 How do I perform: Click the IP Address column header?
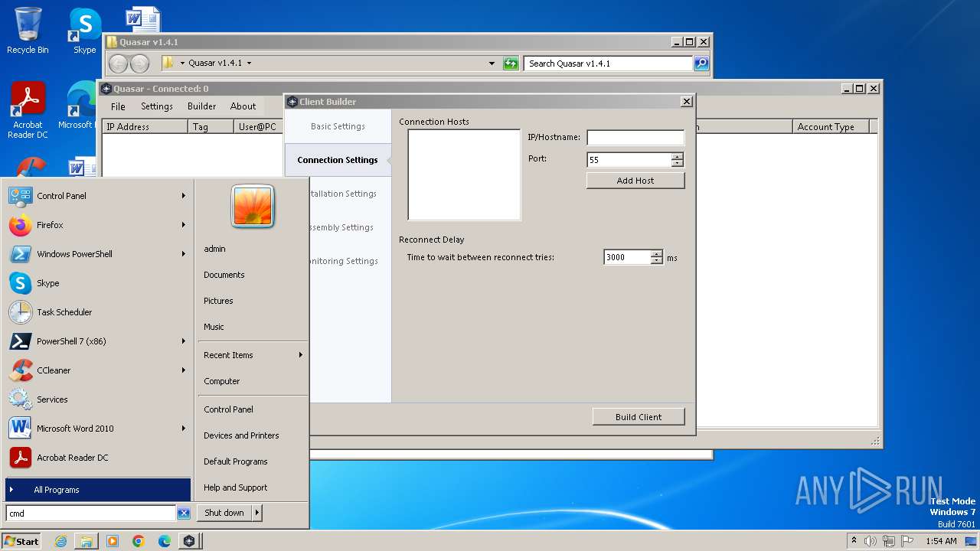coord(145,127)
